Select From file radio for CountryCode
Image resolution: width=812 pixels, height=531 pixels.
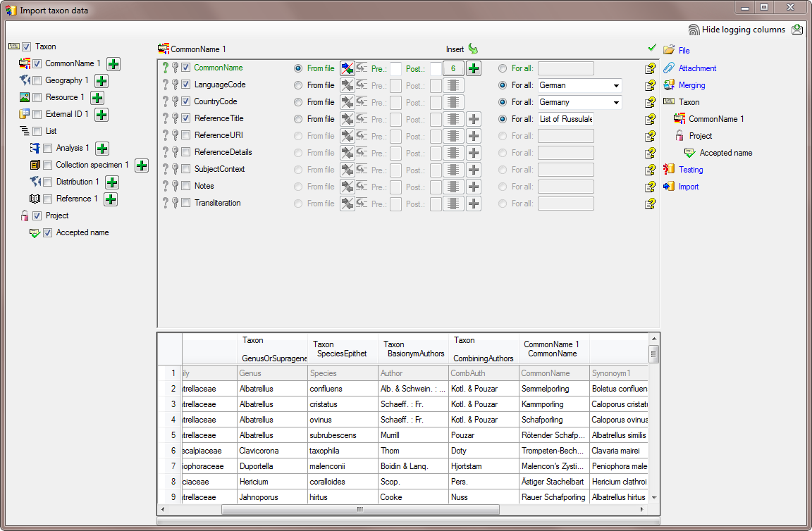298,102
